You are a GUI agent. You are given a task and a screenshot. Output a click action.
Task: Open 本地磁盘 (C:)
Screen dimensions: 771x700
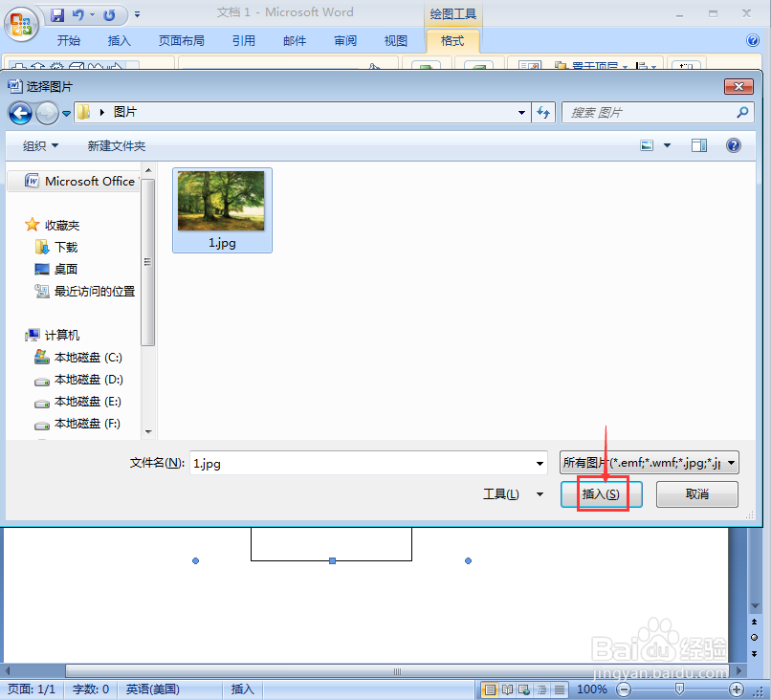[x=78, y=358]
